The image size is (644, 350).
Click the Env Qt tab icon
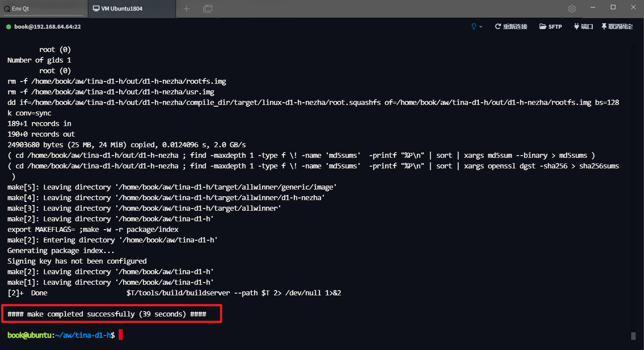6,9
